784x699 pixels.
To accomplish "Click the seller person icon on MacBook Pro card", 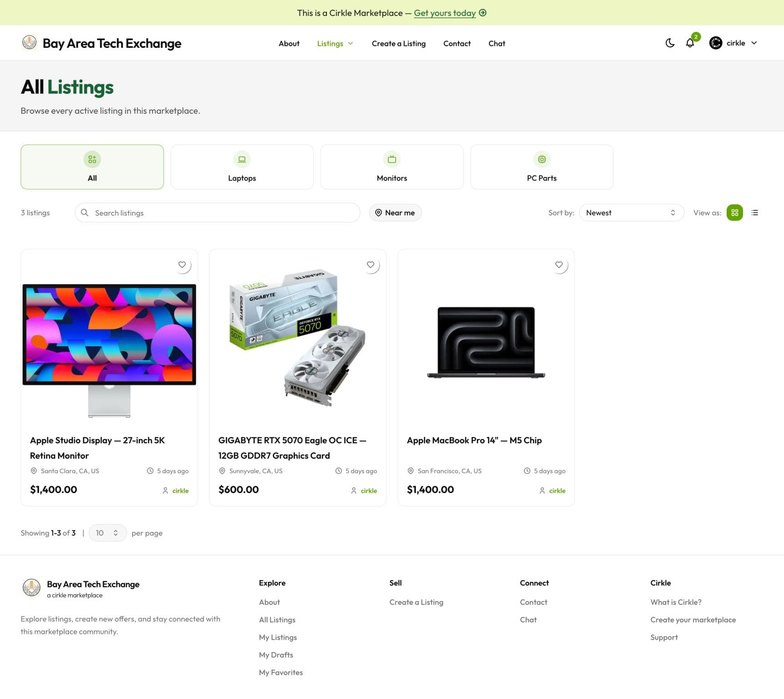I will (542, 491).
